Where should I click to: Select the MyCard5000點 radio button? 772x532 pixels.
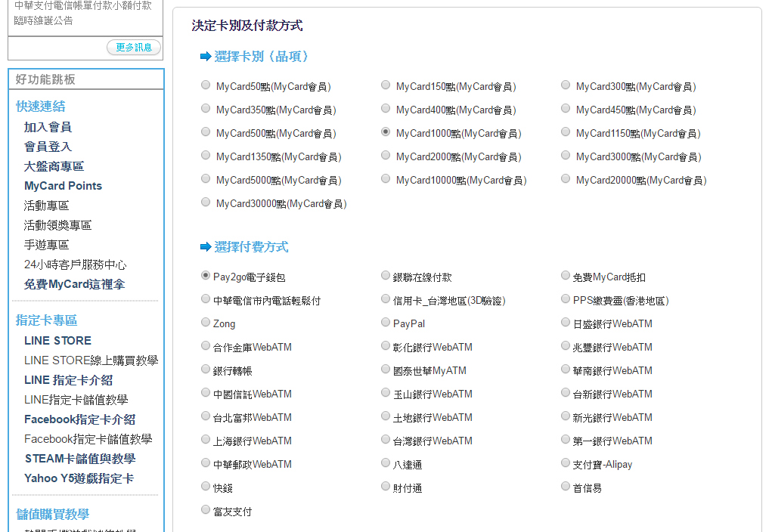click(206, 178)
